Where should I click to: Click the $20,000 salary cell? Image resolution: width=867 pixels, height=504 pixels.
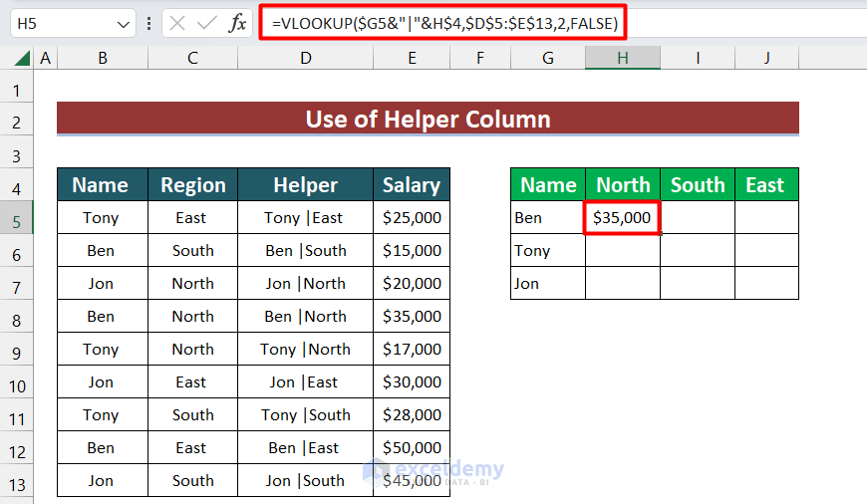(x=412, y=283)
